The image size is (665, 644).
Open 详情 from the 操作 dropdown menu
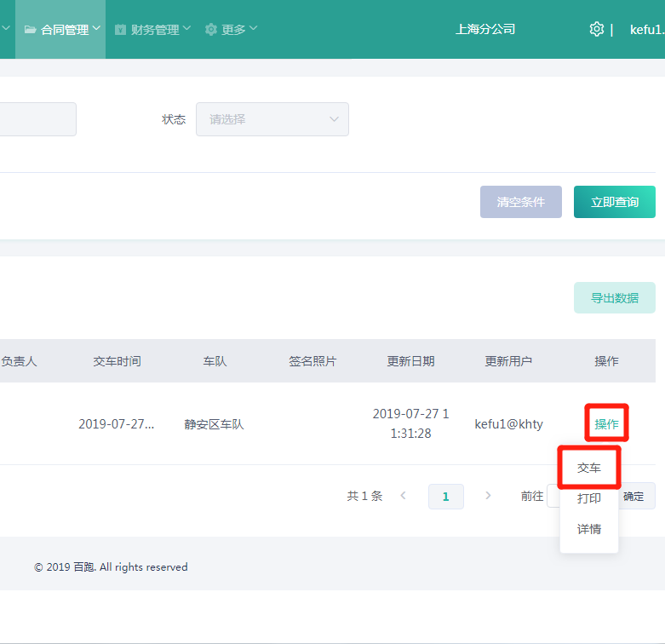click(x=588, y=529)
